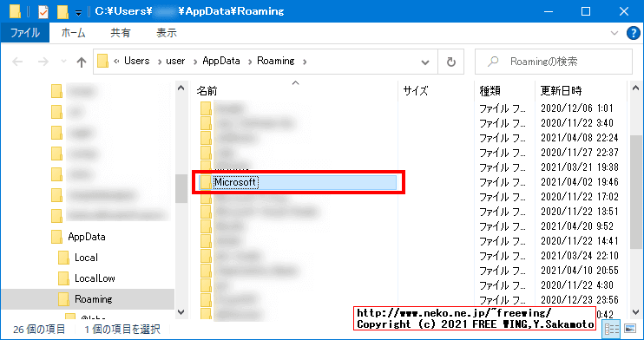This screenshot has height=340, width=644.
Task: Expand the ribbon with the chevron
Action: point(614,33)
